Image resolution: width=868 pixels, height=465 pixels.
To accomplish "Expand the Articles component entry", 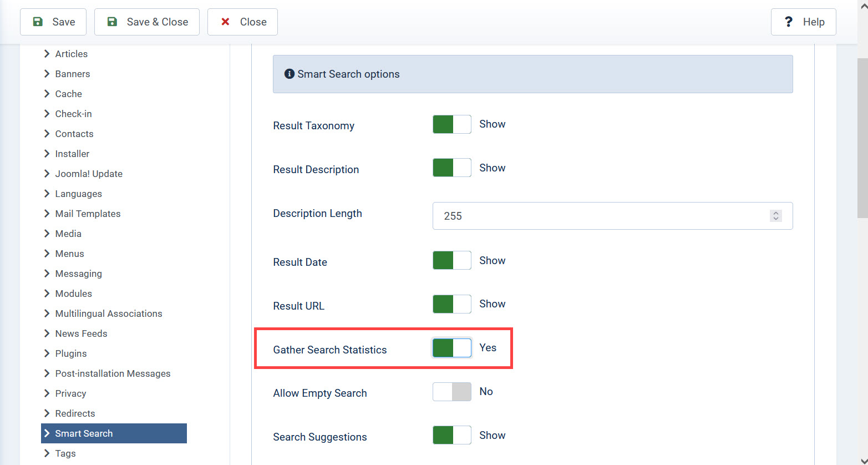I will click(x=71, y=54).
